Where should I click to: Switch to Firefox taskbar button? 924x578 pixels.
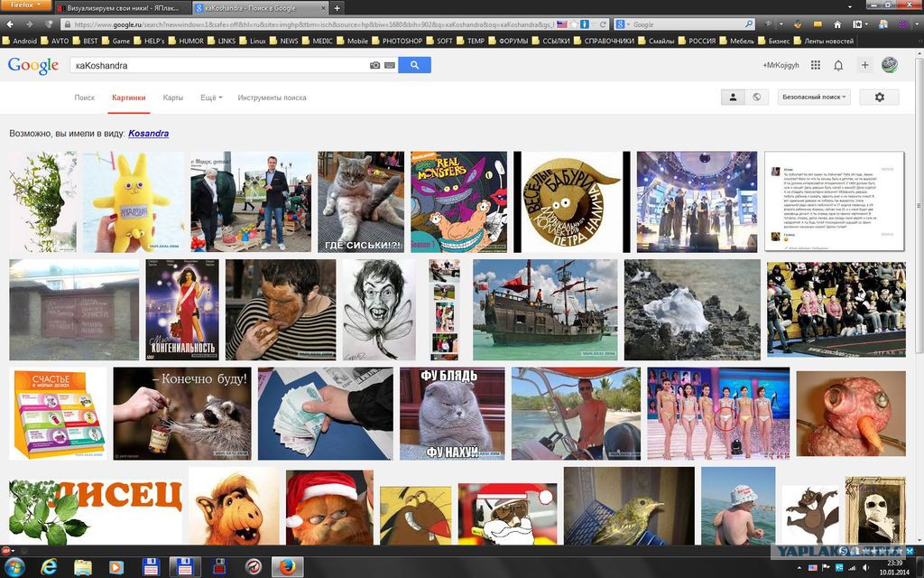287,567
